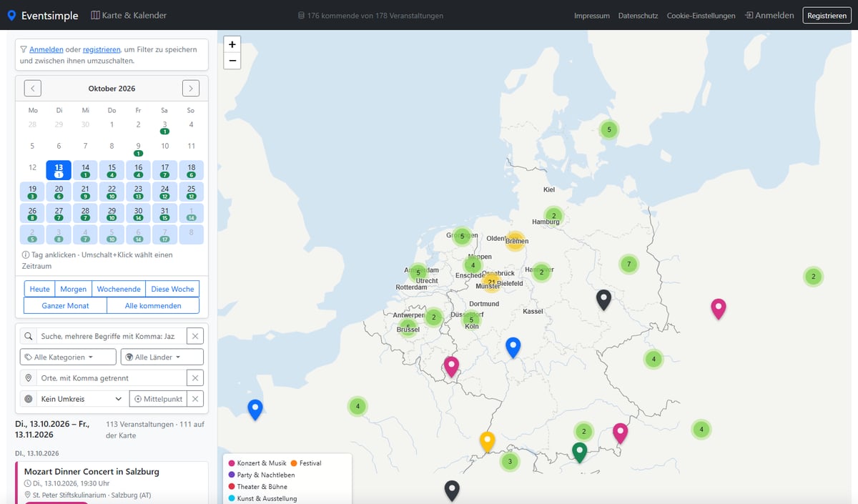Click the magnifier search icon
858x504 pixels.
[28, 336]
